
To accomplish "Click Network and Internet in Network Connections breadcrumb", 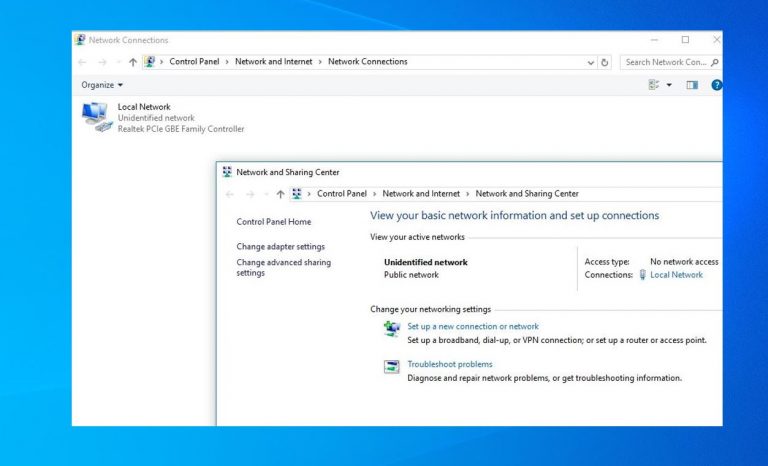I will coord(273,62).
